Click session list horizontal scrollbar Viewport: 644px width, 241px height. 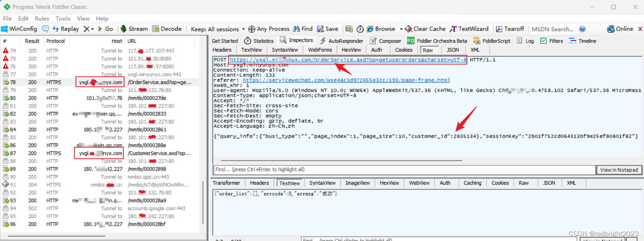(57, 236)
